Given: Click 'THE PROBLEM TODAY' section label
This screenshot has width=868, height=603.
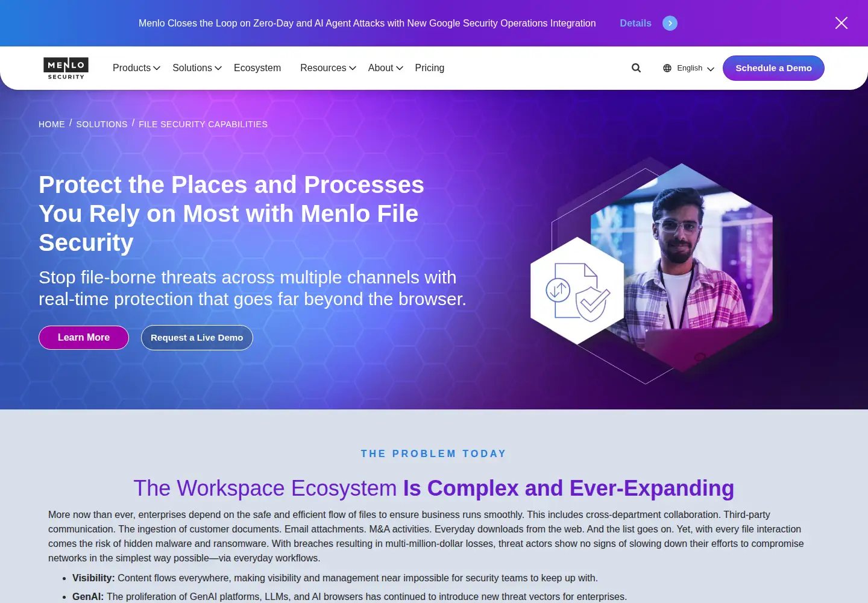Looking at the screenshot, I should [434, 453].
